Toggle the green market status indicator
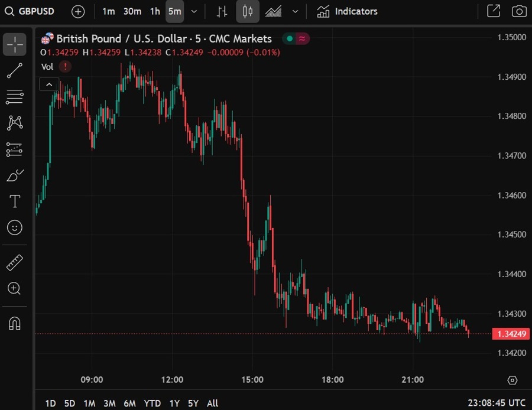 click(x=290, y=38)
